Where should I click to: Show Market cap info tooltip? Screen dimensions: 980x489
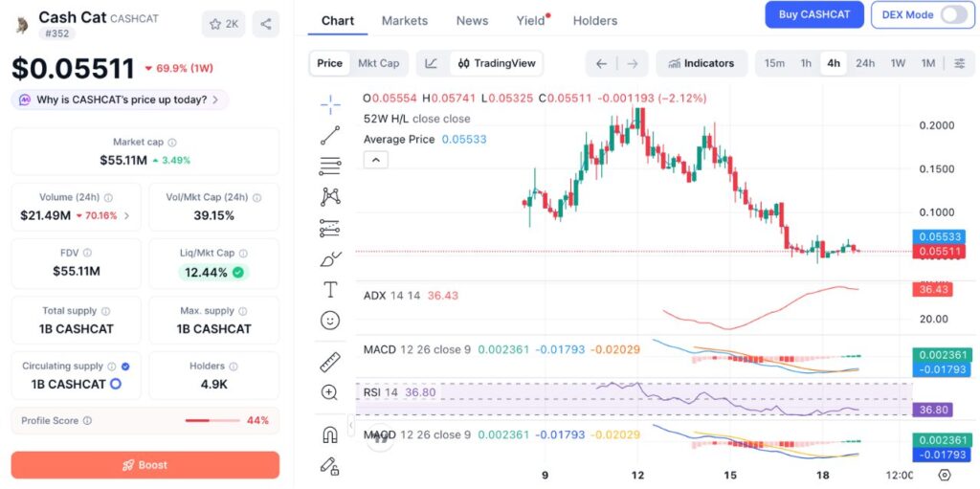coord(172,143)
